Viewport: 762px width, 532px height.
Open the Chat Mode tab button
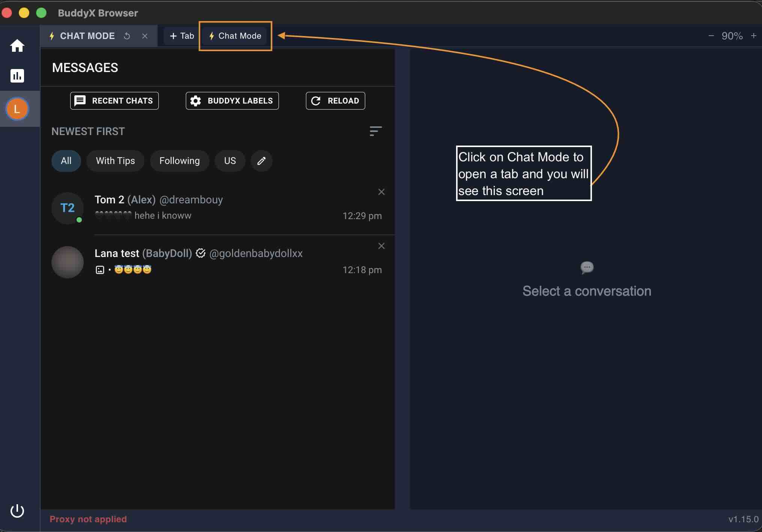tap(235, 36)
